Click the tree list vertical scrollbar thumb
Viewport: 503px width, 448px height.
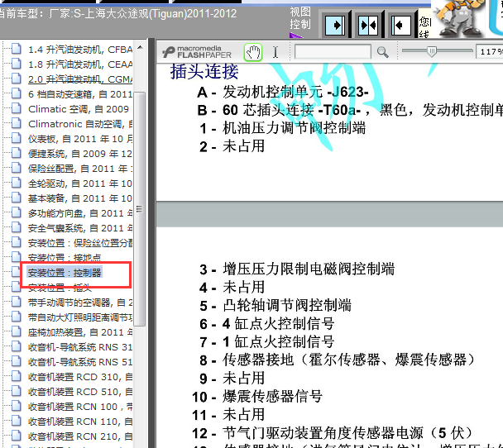pos(139,209)
